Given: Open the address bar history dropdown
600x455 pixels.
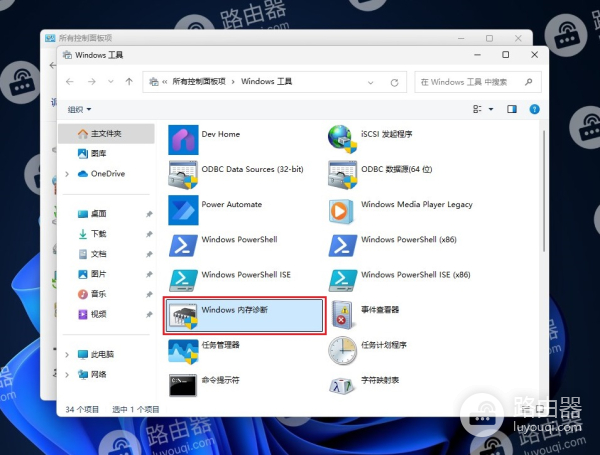Looking at the screenshot, I should click(x=370, y=82).
